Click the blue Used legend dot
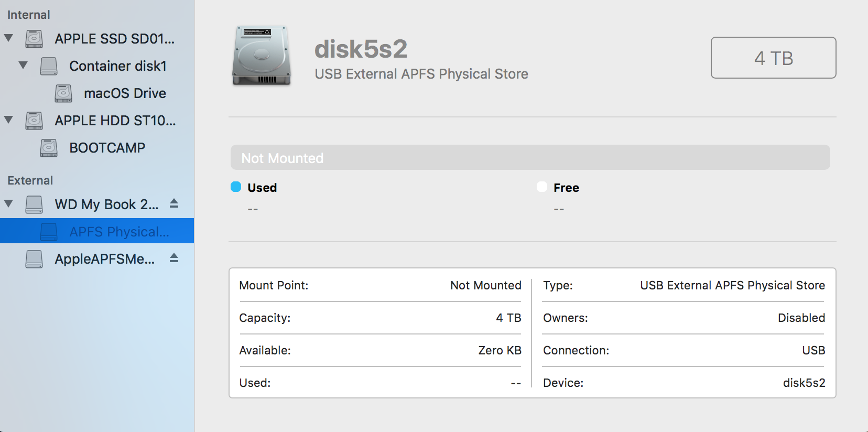Image resolution: width=868 pixels, height=432 pixels. [236, 187]
